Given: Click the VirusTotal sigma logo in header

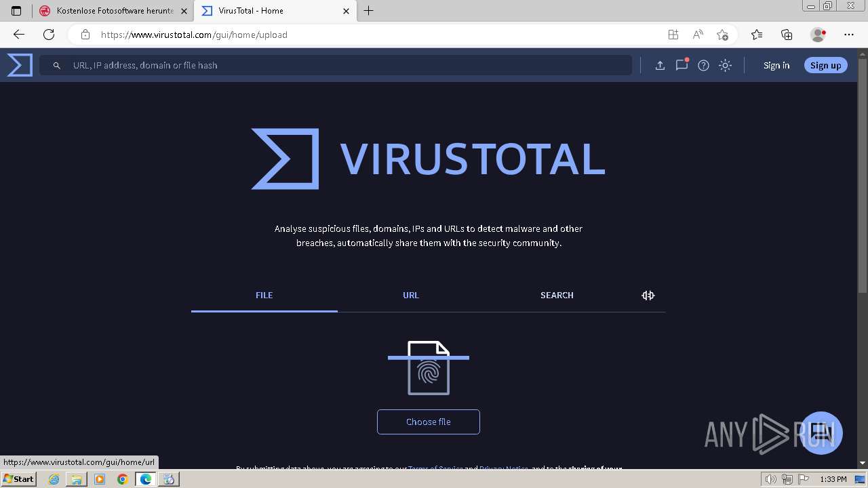Looking at the screenshot, I should point(20,65).
